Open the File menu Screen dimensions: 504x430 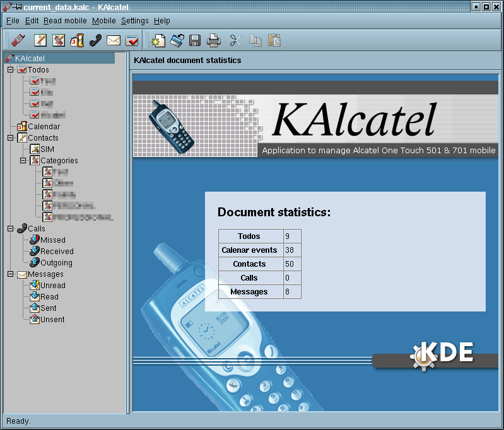(x=13, y=21)
